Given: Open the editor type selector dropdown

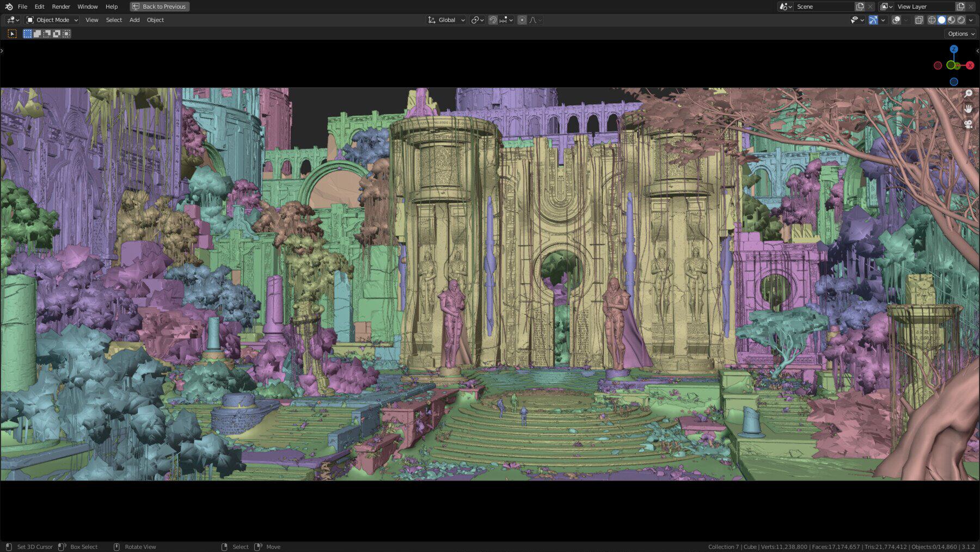Looking at the screenshot, I should coord(13,20).
